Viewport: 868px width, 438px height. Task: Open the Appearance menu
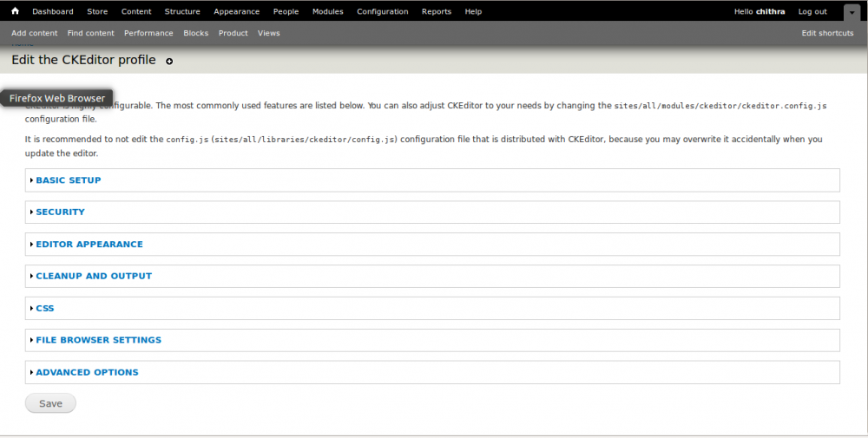click(236, 11)
